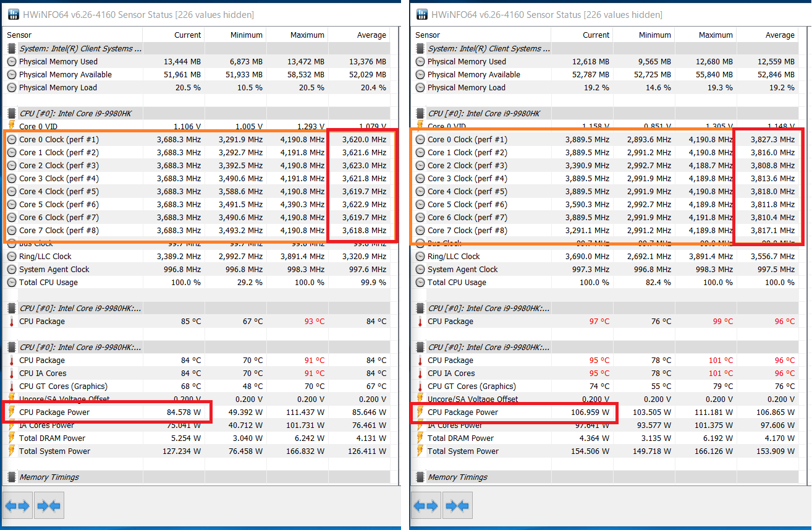Select Core 0 Clock (perf #1) row, left window

[197, 140]
